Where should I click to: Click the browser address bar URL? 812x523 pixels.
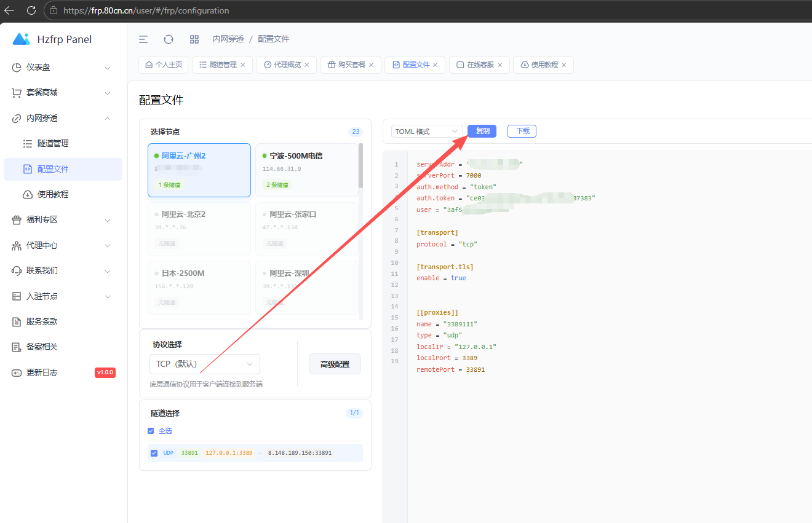tap(146, 10)
